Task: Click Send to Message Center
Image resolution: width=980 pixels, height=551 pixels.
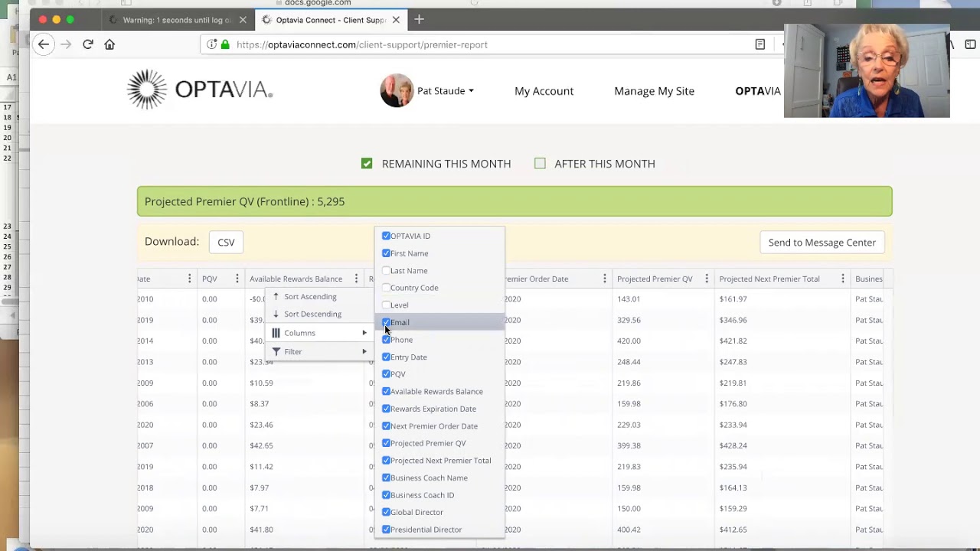Action: coord(822,243)
